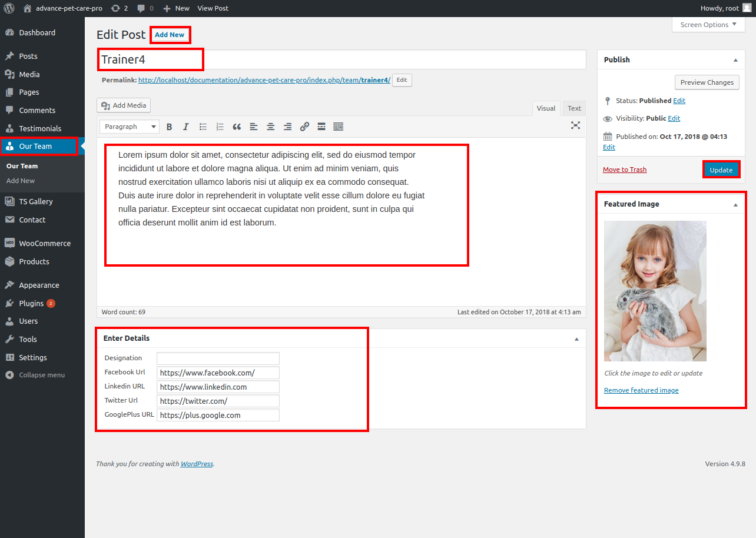
Task: Collapse the Featured Image panel
Action: (735, 204)
